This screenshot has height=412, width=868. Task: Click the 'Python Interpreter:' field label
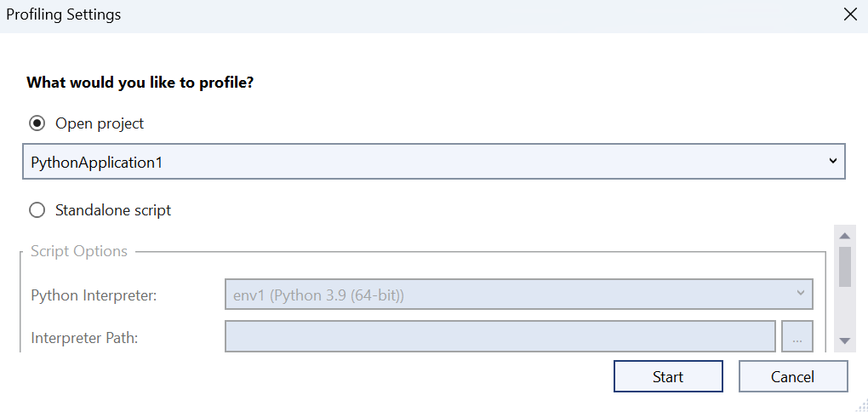94,296
